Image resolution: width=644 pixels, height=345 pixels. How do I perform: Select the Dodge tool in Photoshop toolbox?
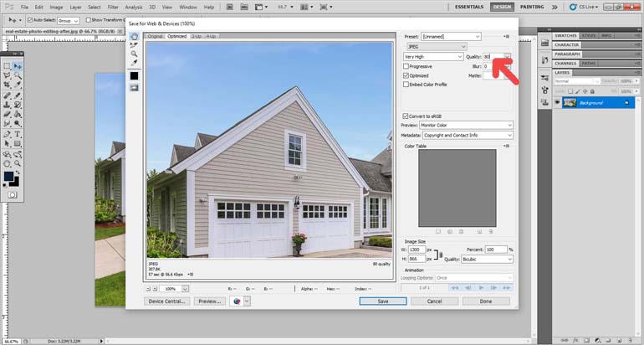18,123
